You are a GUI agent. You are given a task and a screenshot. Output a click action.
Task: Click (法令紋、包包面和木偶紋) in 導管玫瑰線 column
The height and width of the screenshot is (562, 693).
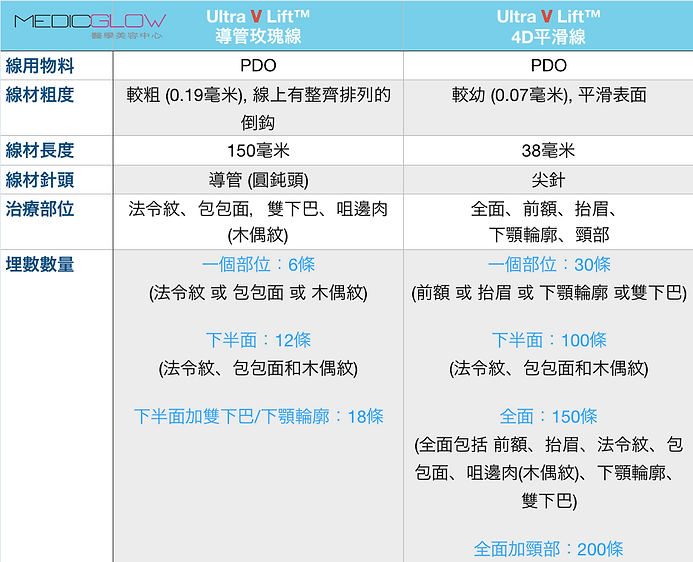(x=258, y=368)
